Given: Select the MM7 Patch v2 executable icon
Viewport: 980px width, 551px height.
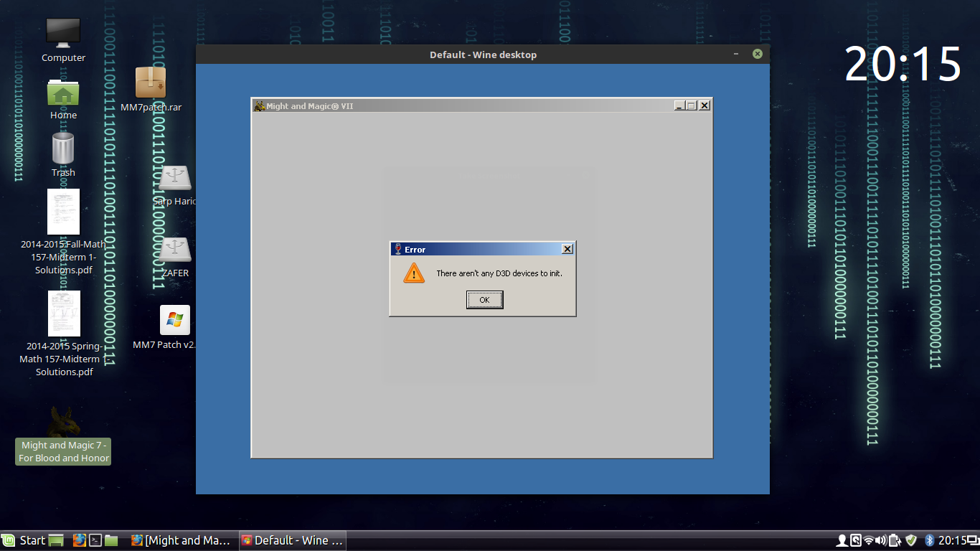Looking at the screenshot, I should (x=175, y=320).
